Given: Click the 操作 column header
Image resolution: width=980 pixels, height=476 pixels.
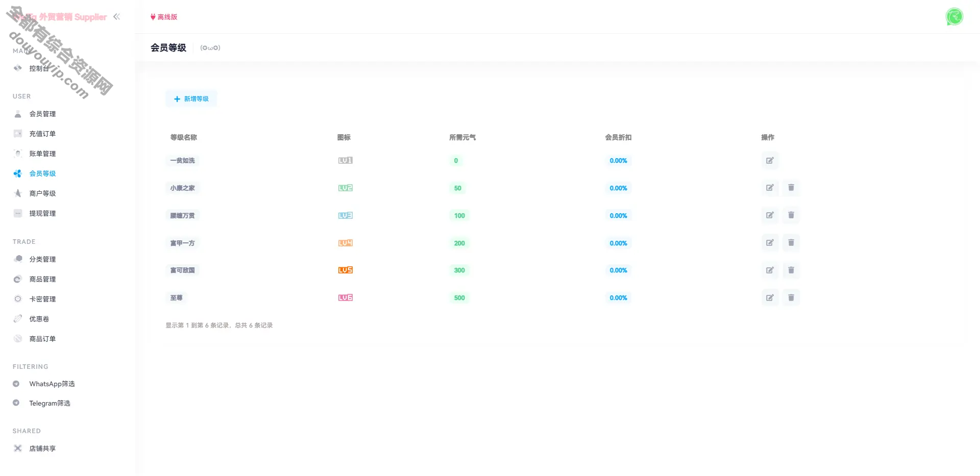Looking at the screenshot, I should [x=768, y=138].
